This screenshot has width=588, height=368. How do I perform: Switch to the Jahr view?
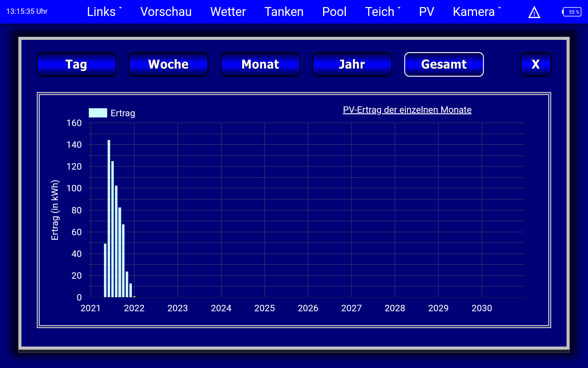[352, 64]
